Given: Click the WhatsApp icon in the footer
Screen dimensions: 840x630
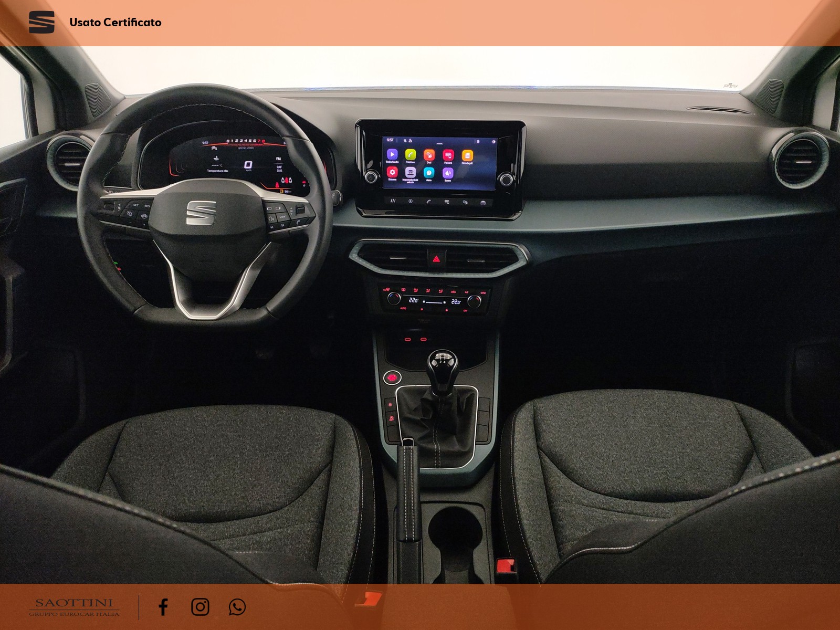Looking at the screenshot, I should tap(237, 607).
